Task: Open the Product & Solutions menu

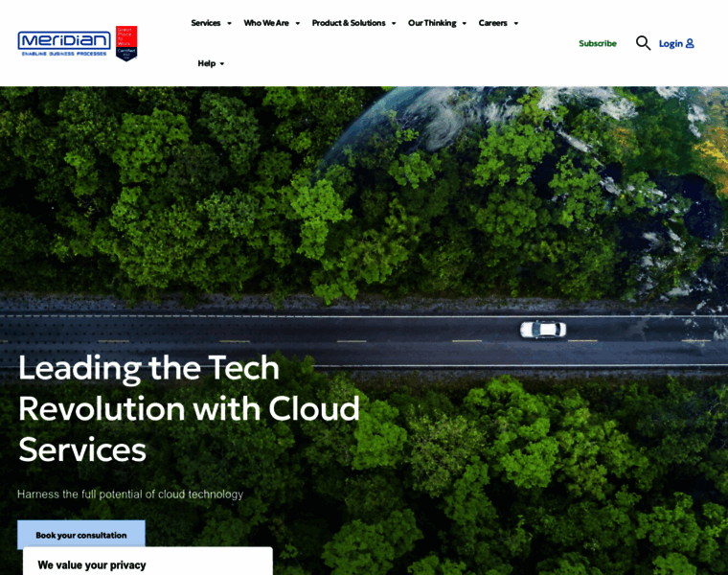Action: tap(349, 23)
